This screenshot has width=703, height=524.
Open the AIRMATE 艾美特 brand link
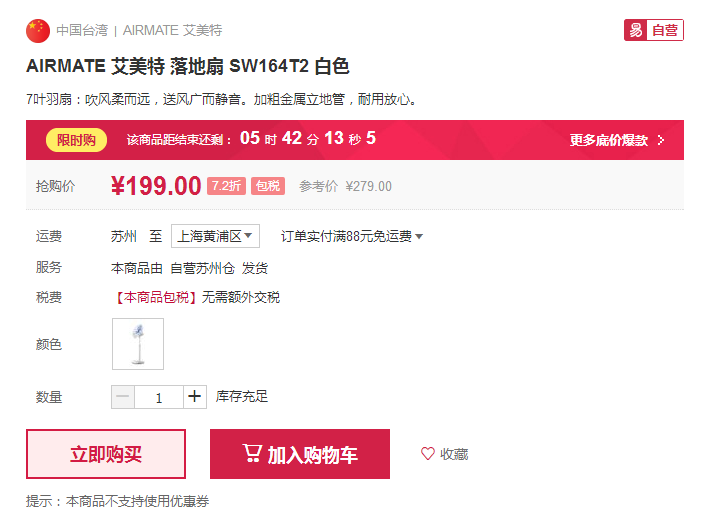(x=173, y=30)
